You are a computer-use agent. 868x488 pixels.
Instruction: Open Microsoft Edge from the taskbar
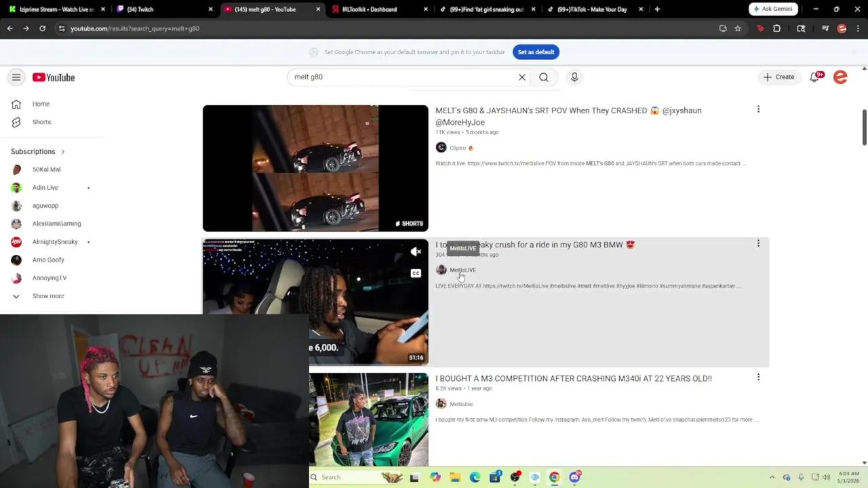[475, 477]
